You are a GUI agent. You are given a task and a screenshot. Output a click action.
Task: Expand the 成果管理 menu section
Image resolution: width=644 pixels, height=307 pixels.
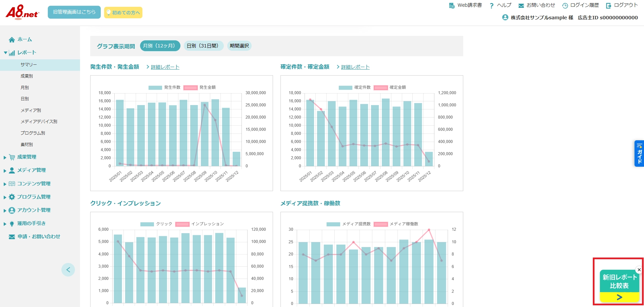point(5,158)
